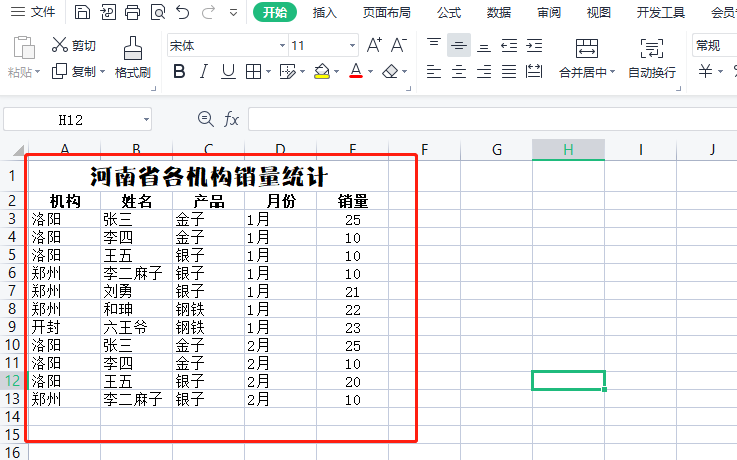The image size is (737, 460).
Task: Open the font name 宋体 dropdown
Action: 282,46
